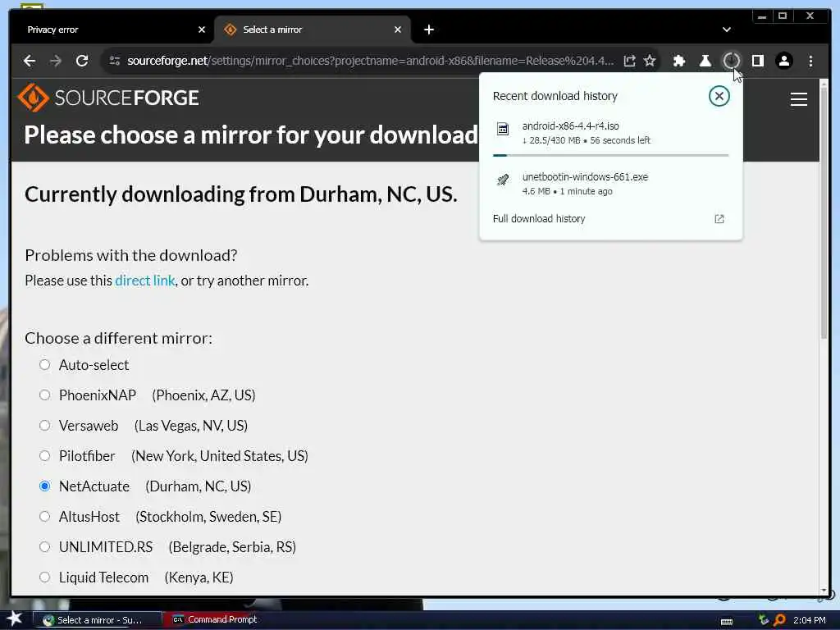Click the forward navigation arrow
Viewport: 840px width, 630px height.
pyautogui.click(x=56, y=61)
